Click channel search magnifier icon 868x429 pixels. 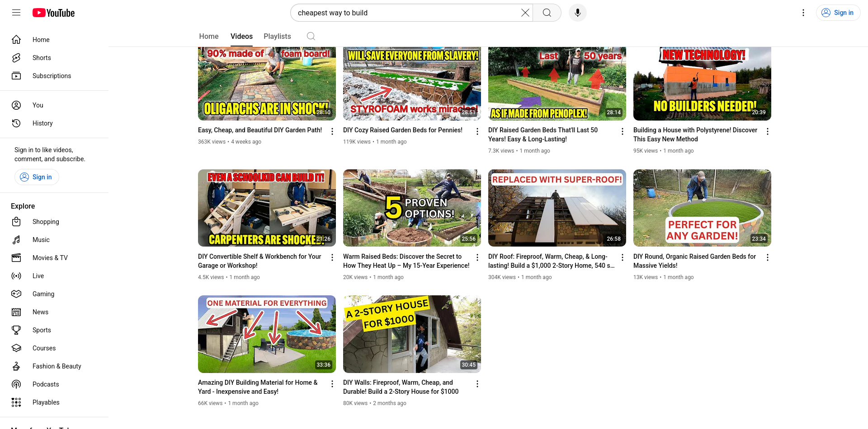(311, 36)
